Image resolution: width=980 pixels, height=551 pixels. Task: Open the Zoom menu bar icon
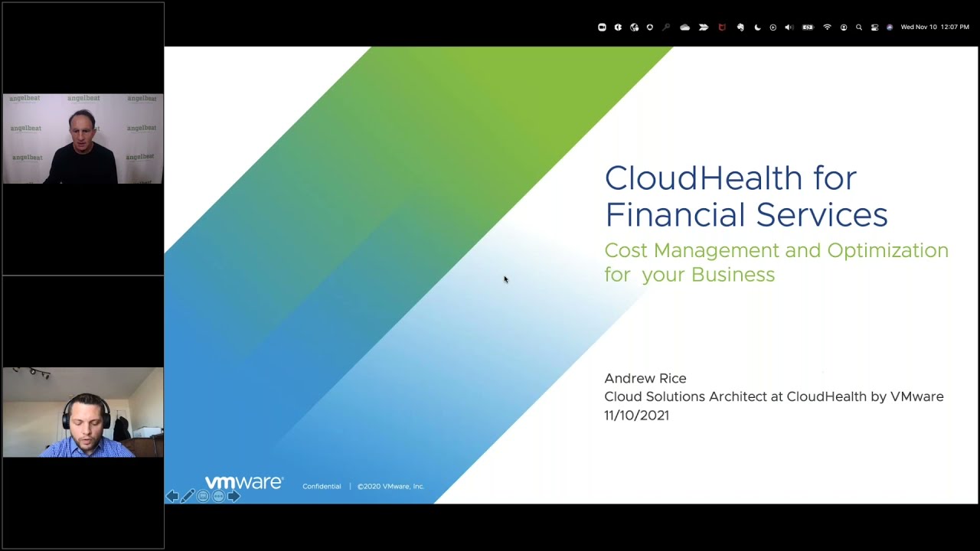tap(602, 28)
